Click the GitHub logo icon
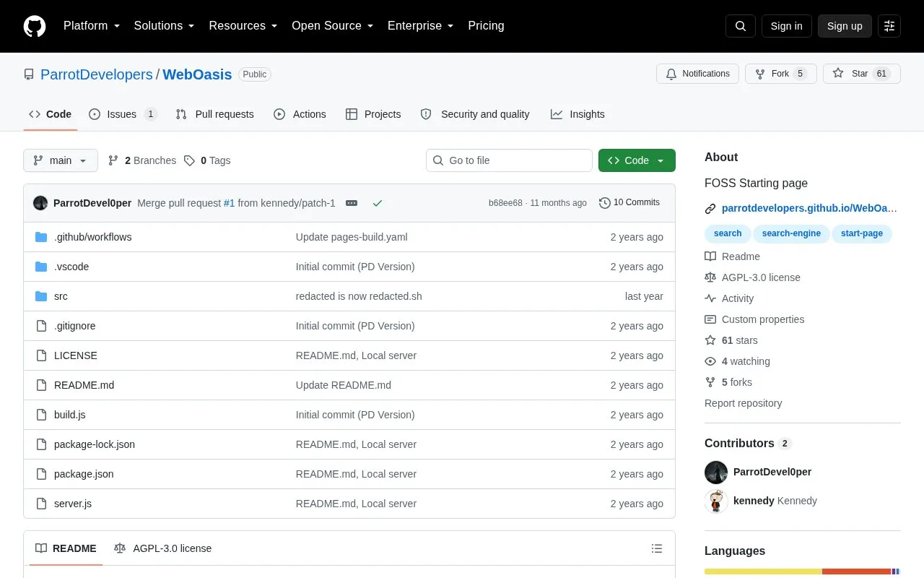 click(35, 26)
